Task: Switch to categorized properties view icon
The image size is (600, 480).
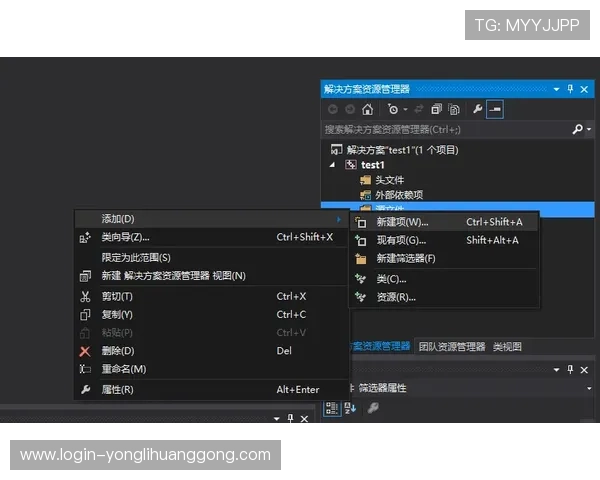Action: (332, 408)
